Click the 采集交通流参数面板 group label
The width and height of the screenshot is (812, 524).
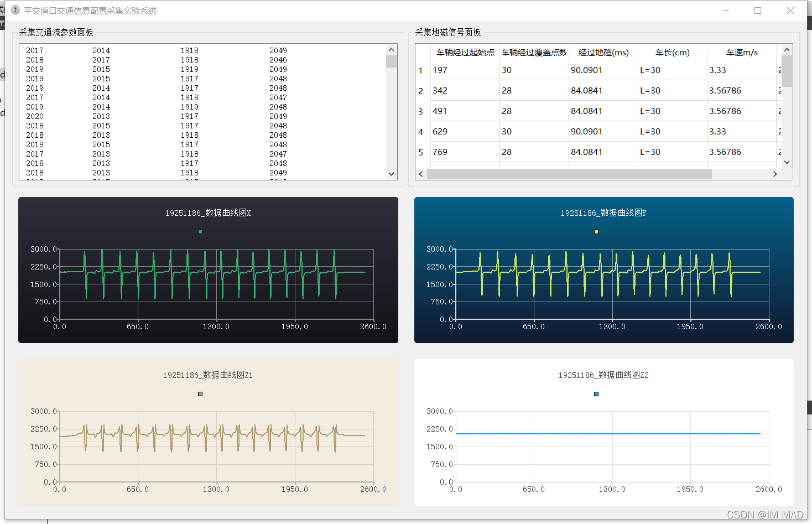point(56,33)
